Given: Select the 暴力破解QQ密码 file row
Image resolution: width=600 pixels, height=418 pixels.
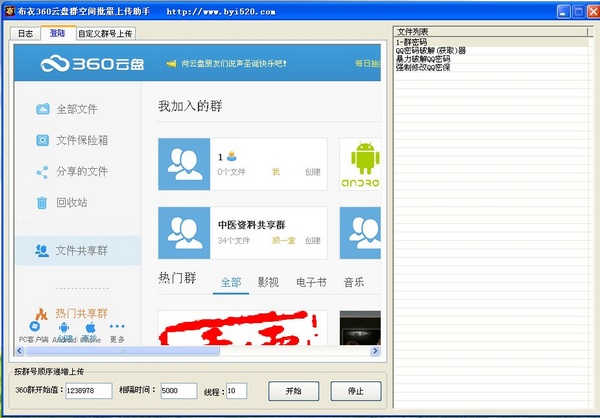Looking at the screenshot, I should tap(491, 59).
